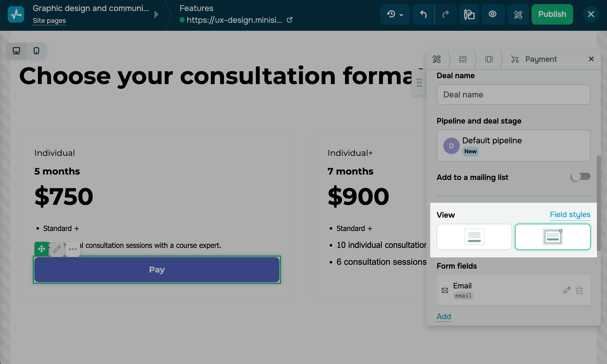Viewport: 607px width, 364px height.
Task: Open version history dropdown
Action: [395, 14]
